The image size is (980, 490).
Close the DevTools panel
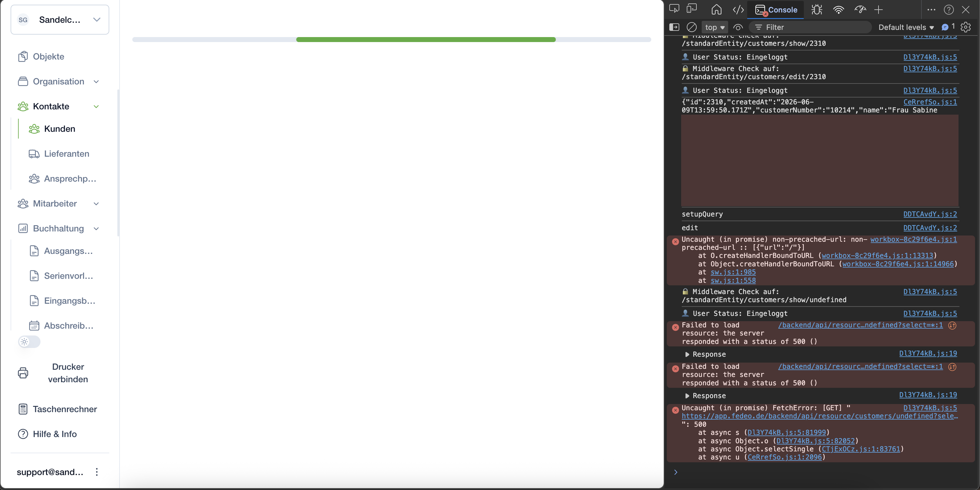[966, 10]
